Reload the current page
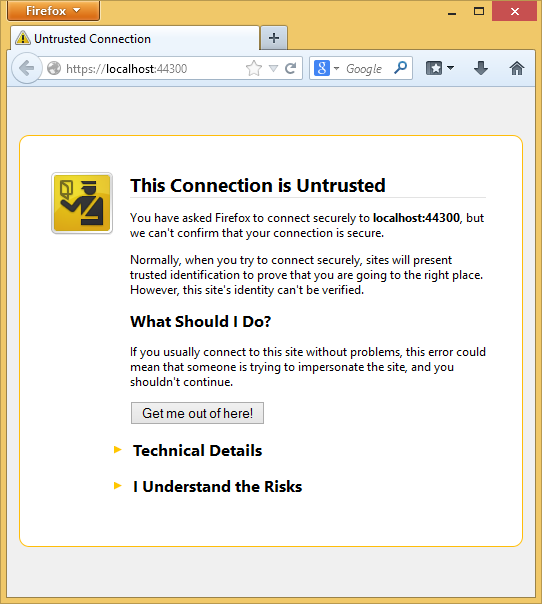Viewport: 542px width, 604px height. (x=290, y=68)
